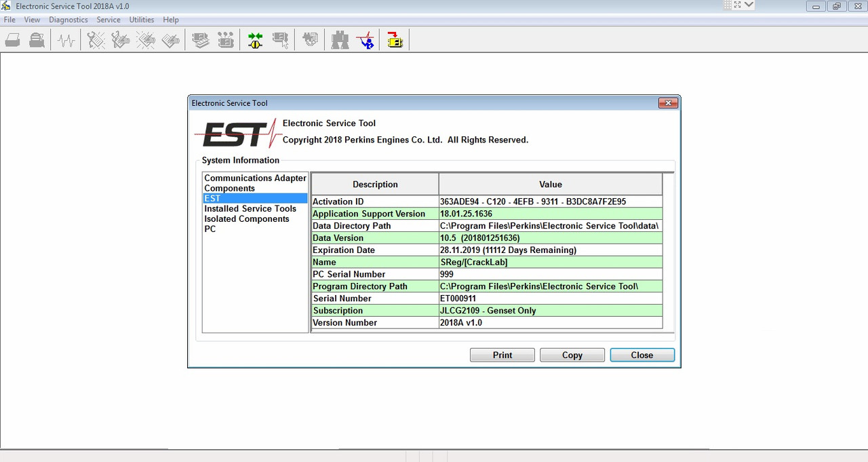Image resolution: width=868 pixels, height=462 pixels.
Task: Click Application Support Version row label
Action: 375,214
